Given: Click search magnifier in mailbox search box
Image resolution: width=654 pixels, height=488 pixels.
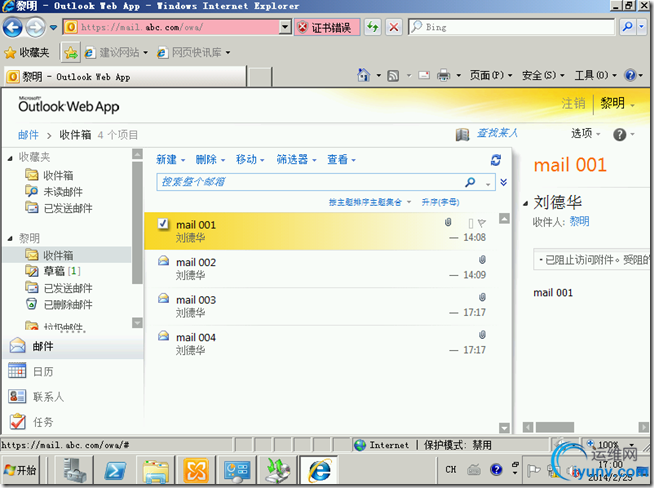Looking at the screenshot, I should (470, 182).
